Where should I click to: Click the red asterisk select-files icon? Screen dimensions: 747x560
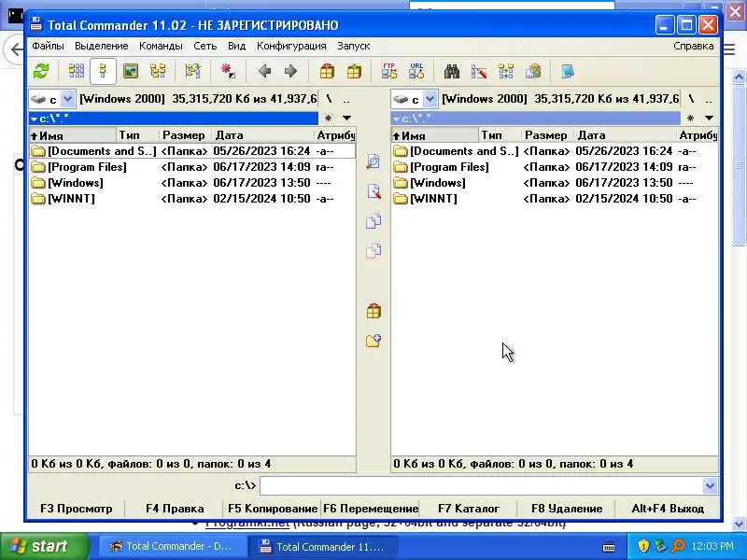coord(228,72)
